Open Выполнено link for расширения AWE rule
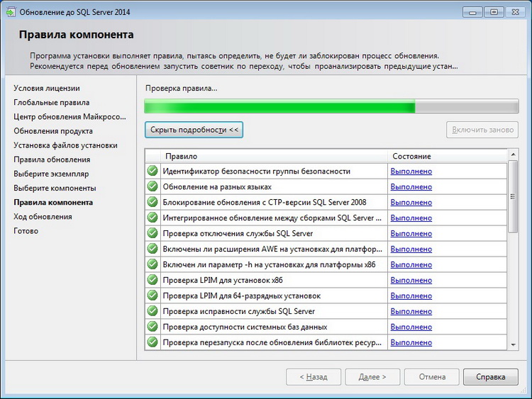 (411, 249)
